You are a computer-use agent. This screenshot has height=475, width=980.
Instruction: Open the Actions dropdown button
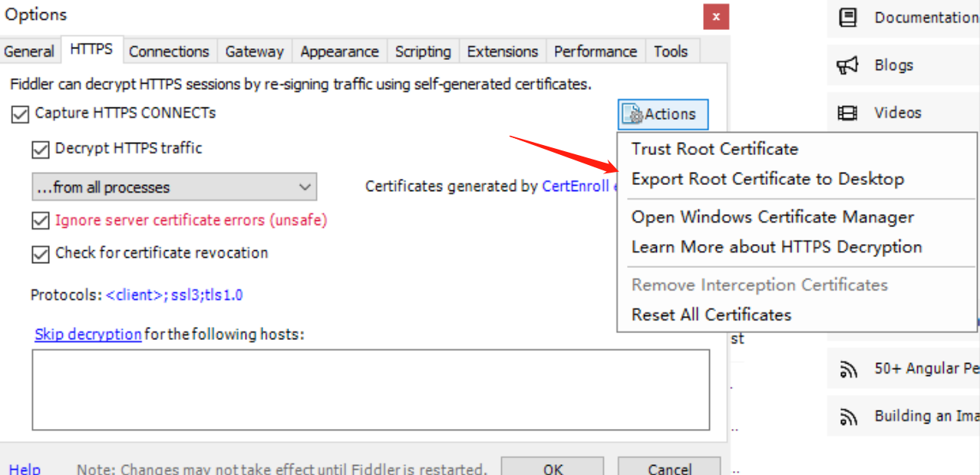point(663,114)
